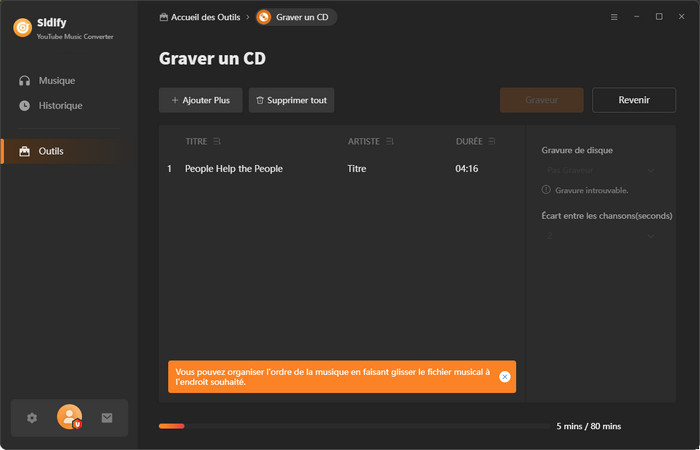Click the 'Gravure introuvable' warning icon

click(546, 190)
